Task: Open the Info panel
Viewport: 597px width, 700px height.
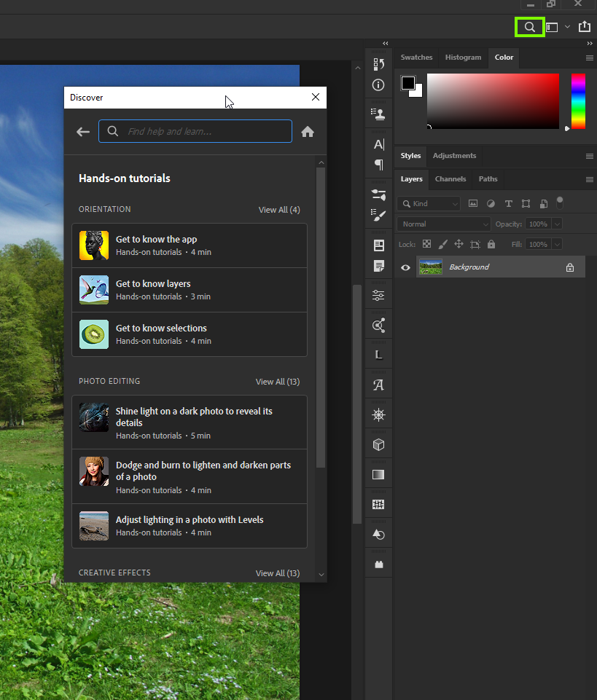Action: [x=378, y=85]
